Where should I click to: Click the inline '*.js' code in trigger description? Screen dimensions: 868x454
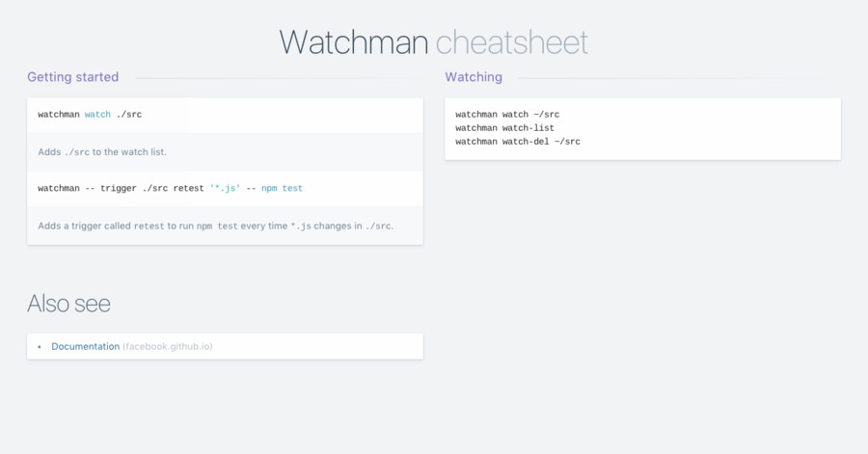pyautogui.click(x=300, y=227)
